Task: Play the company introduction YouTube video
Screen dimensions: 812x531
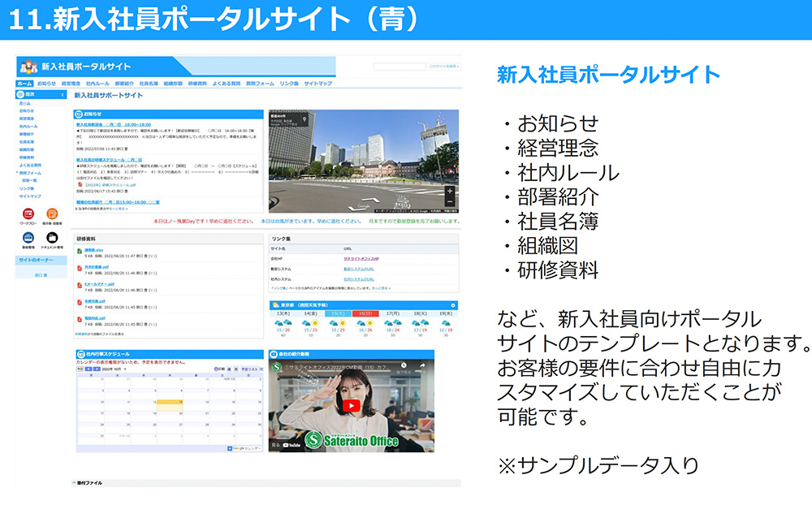Action: click(351, 406)
